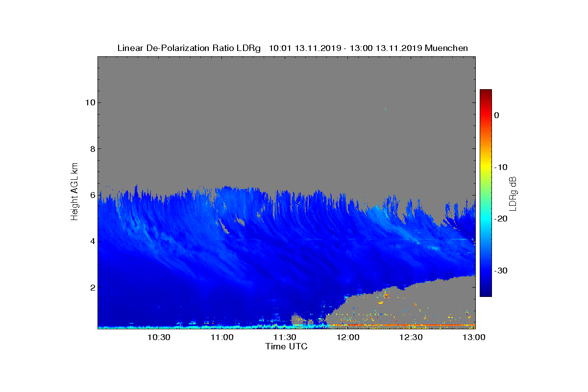Click the 'LDRg dB' colorbar label
Image resolution: width=588 pixels, height=392 pixels.
point(513,194)
